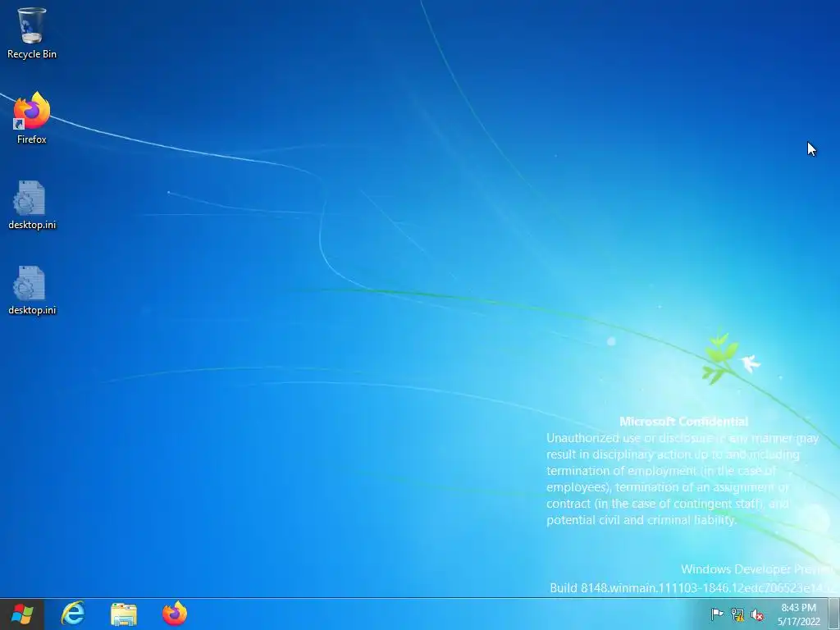This screenshot has height=630, width=840.
Task: Select the Recycle Bin desktop icon
Action: [x=32, y=33]
